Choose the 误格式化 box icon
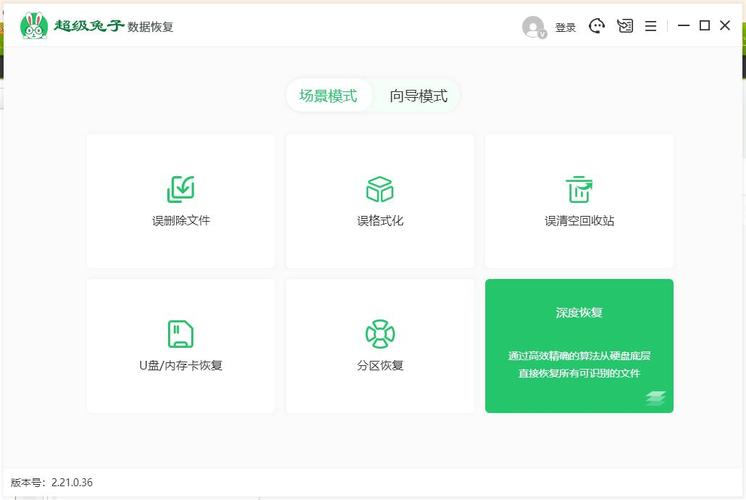 coord(380,188)
